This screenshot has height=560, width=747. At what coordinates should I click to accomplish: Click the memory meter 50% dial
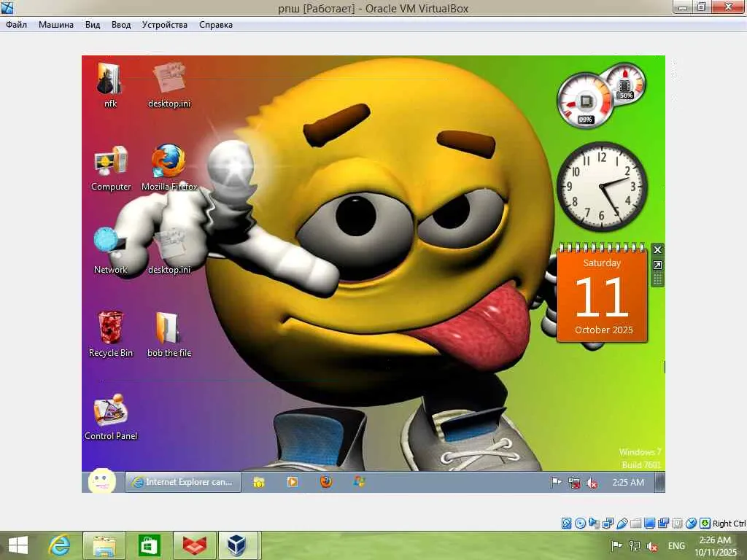coord(624,85)
